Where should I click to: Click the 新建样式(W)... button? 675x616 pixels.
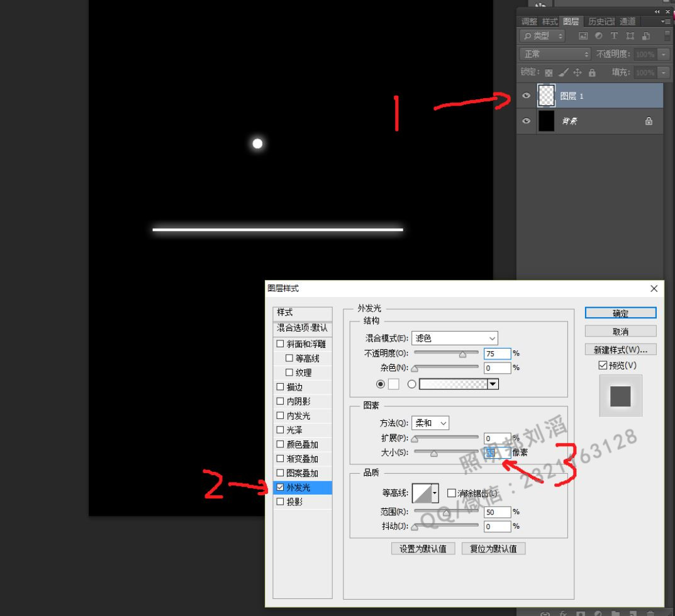click(620, 350)
